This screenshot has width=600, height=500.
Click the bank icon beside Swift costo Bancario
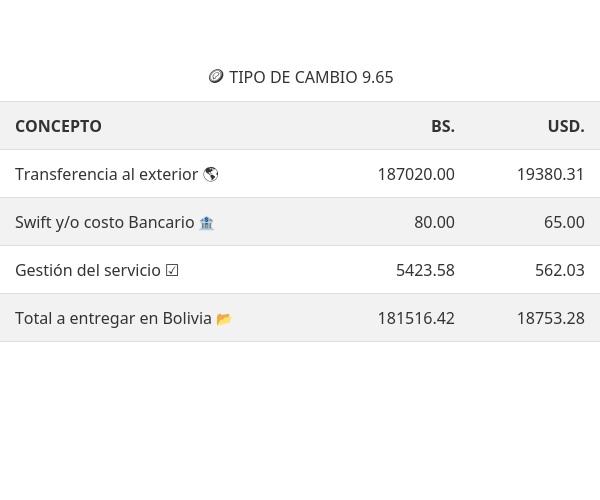pyautogui.click(x=206, y=223)
